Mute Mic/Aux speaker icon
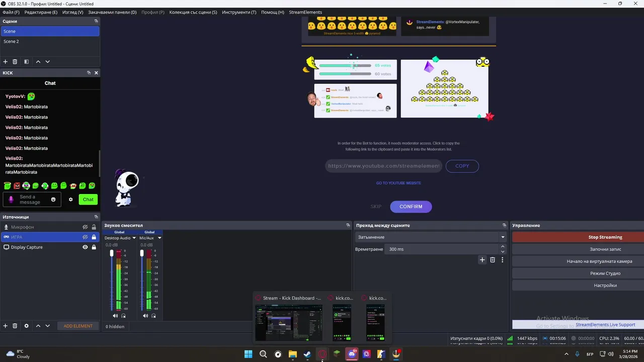The width and height of the screenshot is (644, 362). coord(145,316)
